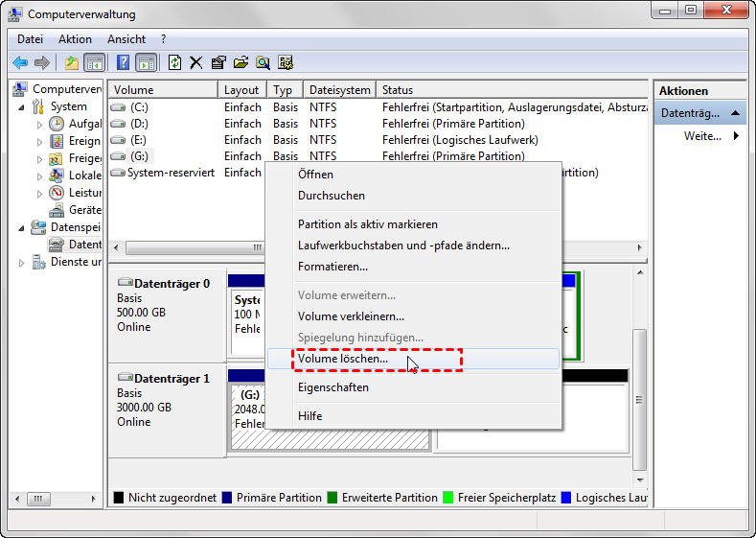
Task: Click the Open folder toolbar icon
Action: click(x=241, y=62)
